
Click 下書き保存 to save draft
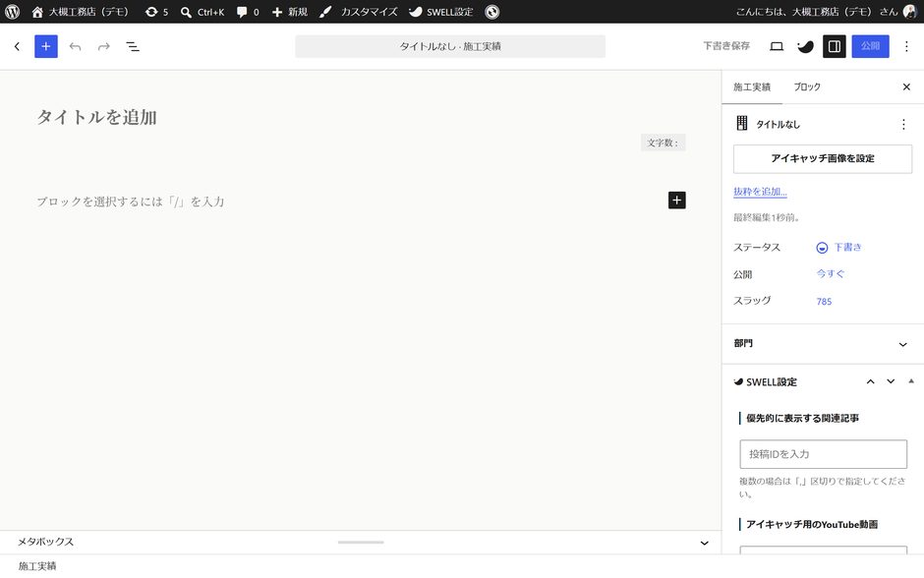click(x=726, y=46)
